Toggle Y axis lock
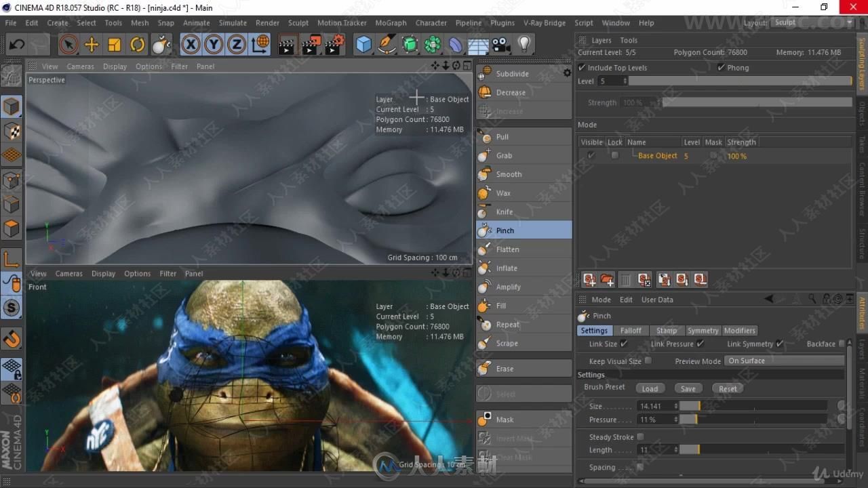The image size is (868, 488). pos(214,45)
